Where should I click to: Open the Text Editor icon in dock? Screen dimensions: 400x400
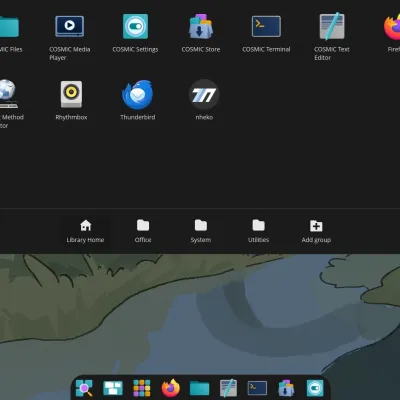228,388
